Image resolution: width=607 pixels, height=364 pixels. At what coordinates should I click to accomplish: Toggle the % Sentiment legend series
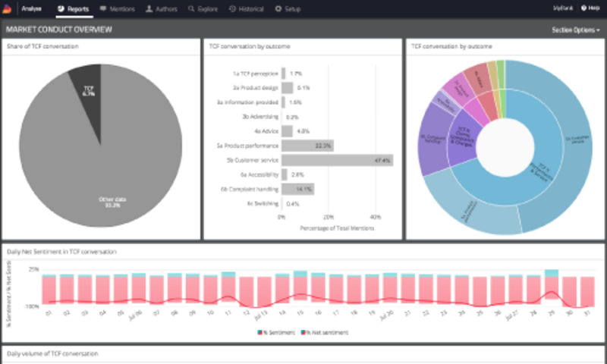pyautogui.click(x=276, y=332)
